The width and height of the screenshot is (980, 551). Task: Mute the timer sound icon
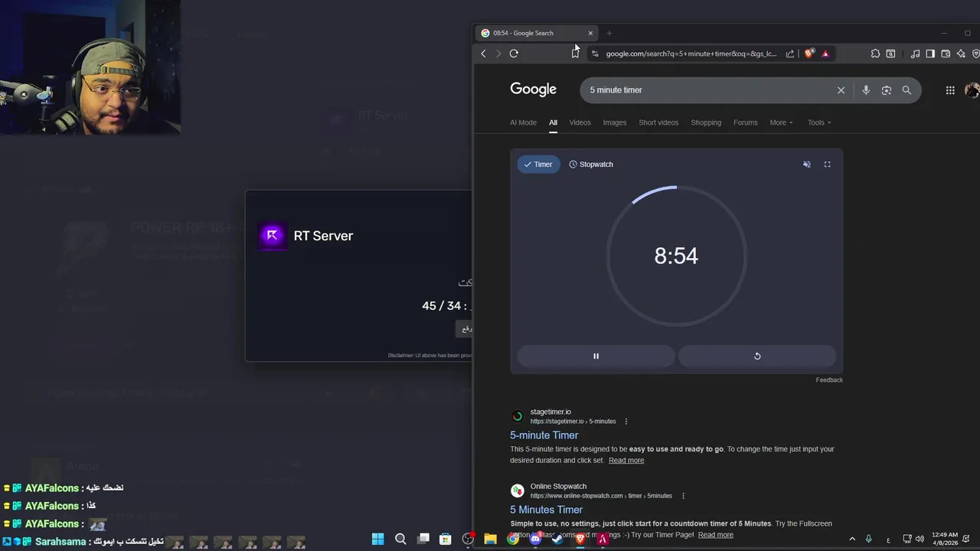click(x=806, y=165)
